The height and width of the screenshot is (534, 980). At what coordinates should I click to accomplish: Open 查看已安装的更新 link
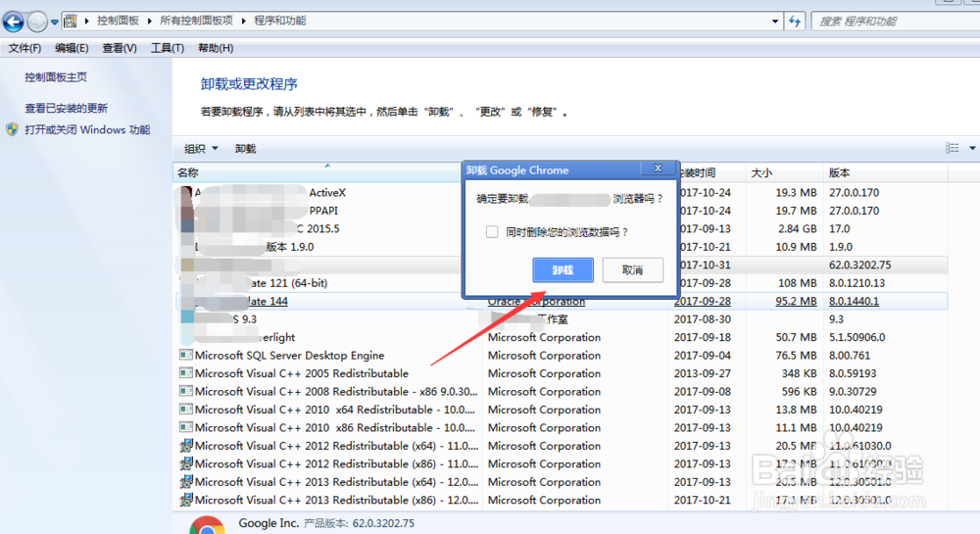click(67, 108)
